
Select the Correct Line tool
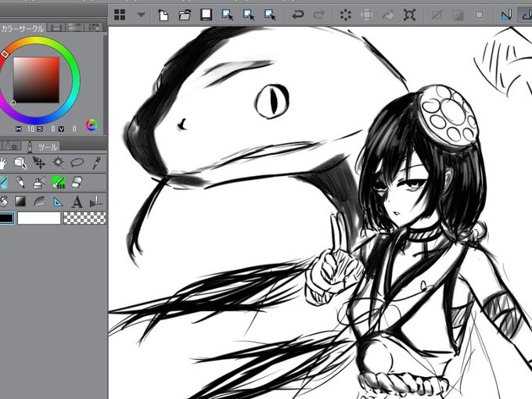click(96, 202)
